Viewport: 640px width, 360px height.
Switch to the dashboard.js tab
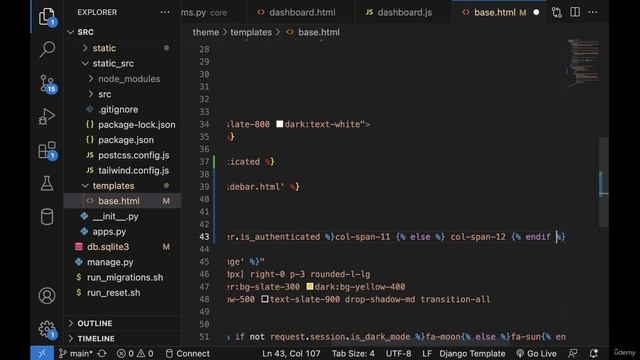tap(404, 12)
